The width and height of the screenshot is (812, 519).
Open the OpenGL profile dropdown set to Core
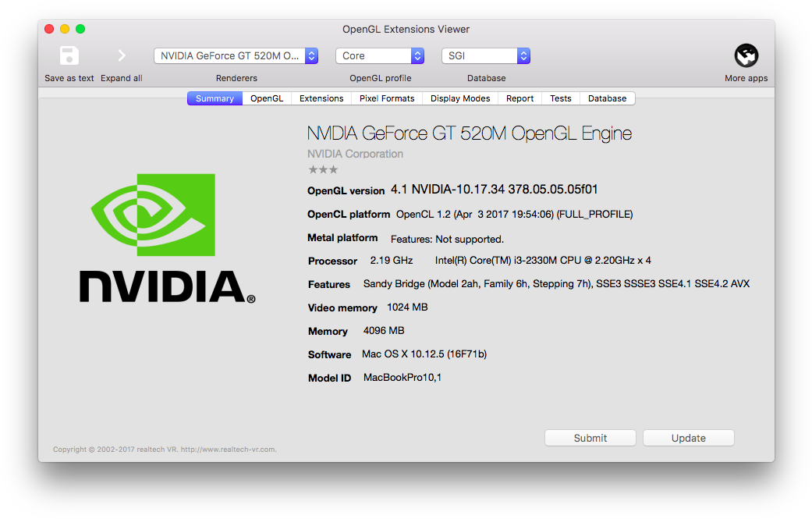click(x=380, y=55)
